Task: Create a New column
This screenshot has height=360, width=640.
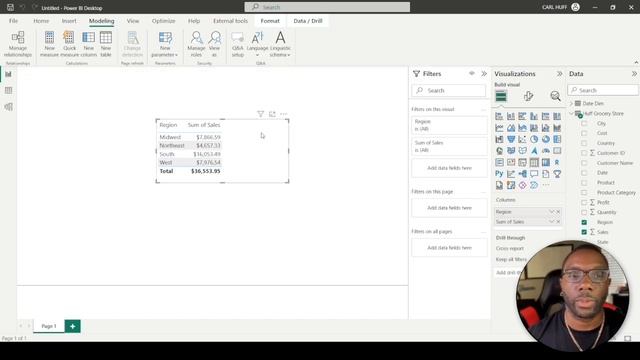Action: [x=88, y=44]
